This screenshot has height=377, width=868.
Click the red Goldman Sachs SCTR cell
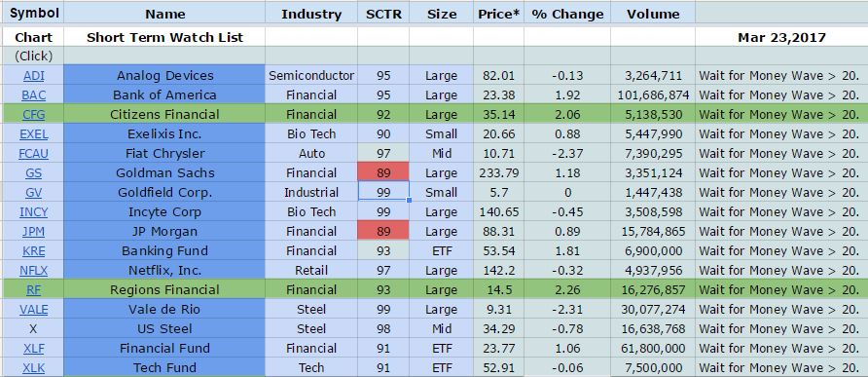[x=383, y=173]
